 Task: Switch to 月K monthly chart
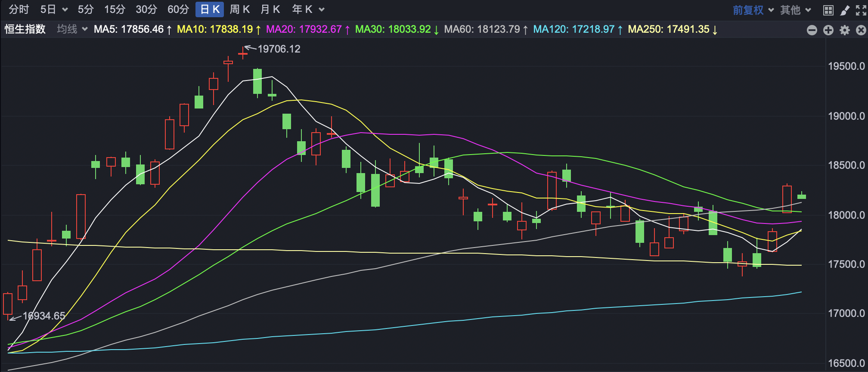[270, 9]
